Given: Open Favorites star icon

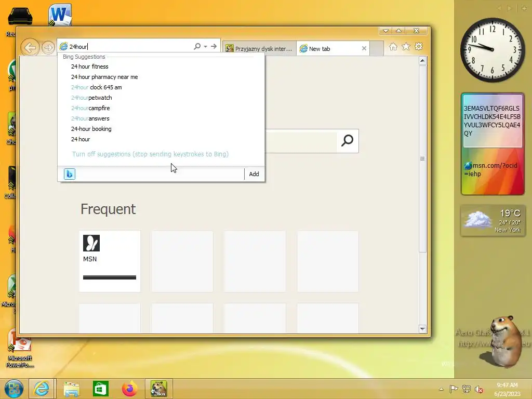Looking at the screenshot, I should tap(406, 46).
